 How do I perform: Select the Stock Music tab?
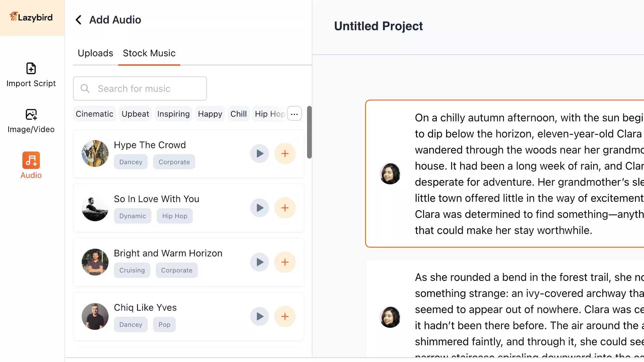pos(149,53)
